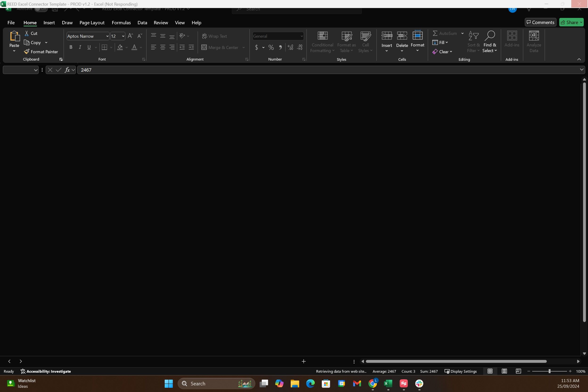Click the Excel icon in taskbar
The height and width of the screenshot is (392, 588).
(388, 383)
